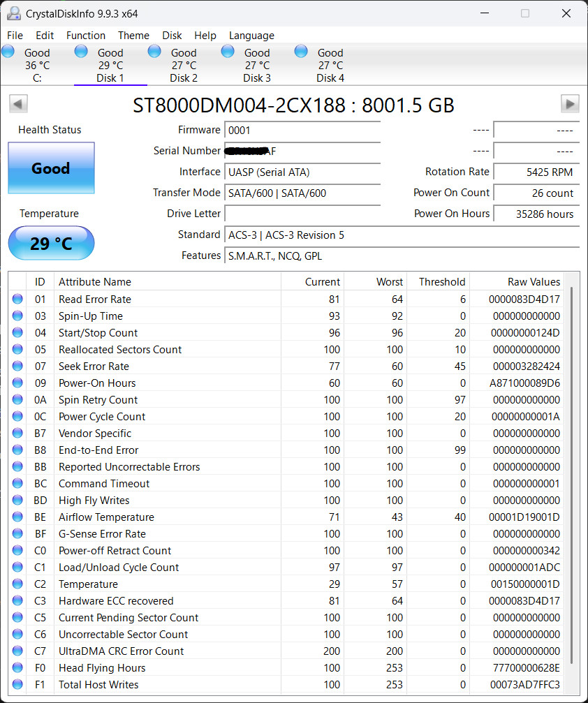
Task: Click status orb of Seek Error Rate row
Action: tap(17, 366)
